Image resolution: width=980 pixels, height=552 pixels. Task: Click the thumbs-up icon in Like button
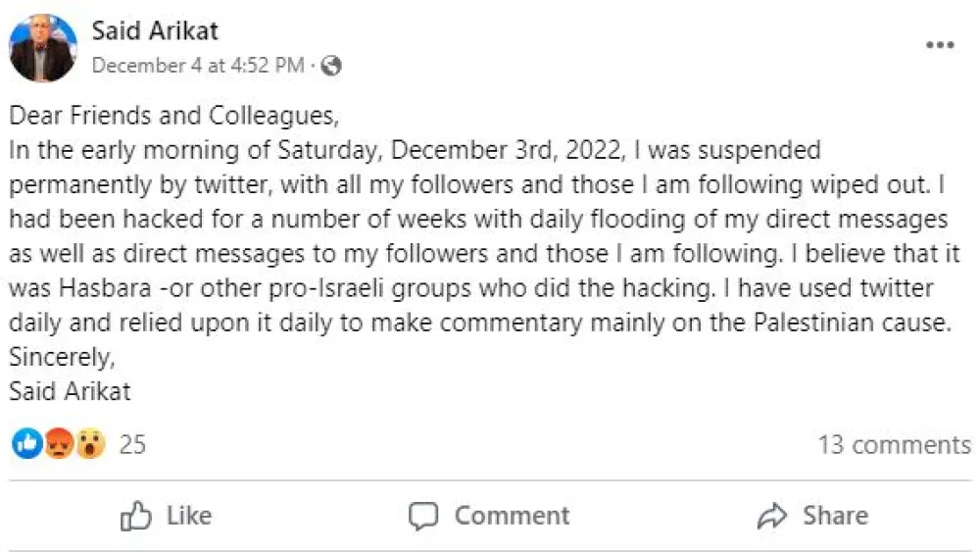click(x=135, y=516)
